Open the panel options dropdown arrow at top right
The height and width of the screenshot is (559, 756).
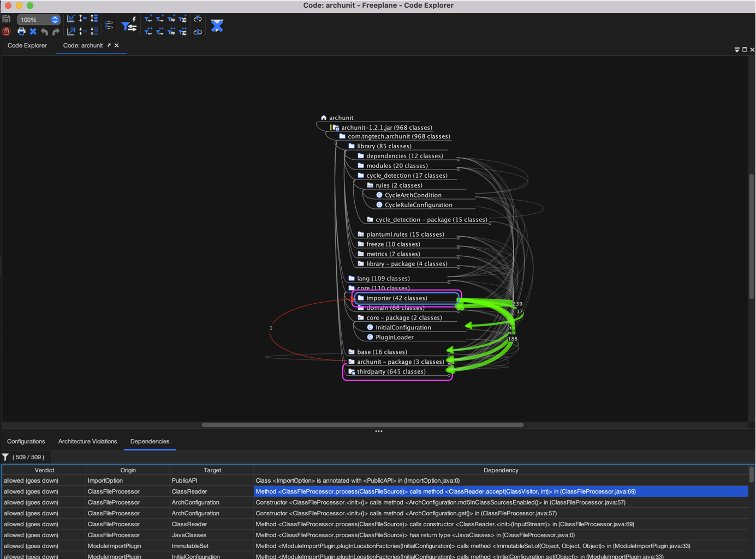click(737, 50)
